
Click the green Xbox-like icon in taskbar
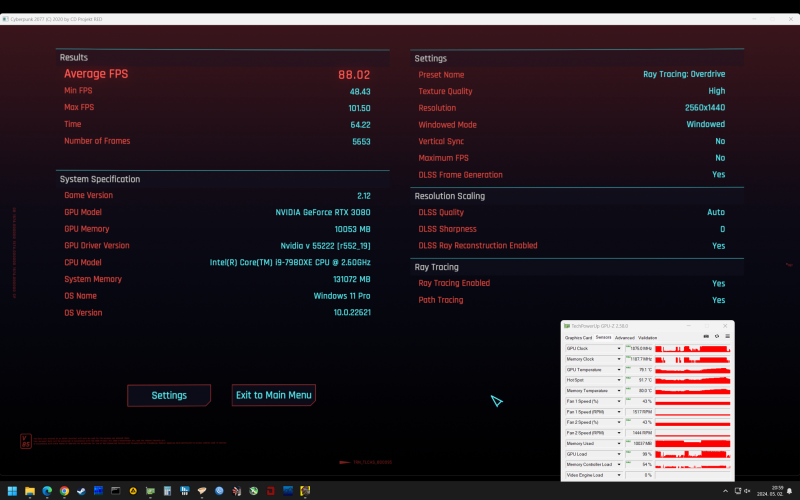(254, 491)
